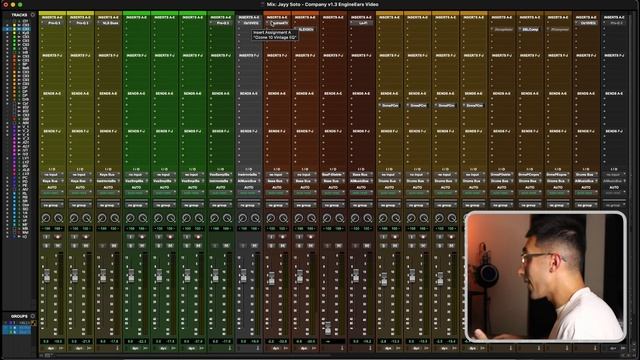Viewport: 640px width, 360px height.
Task: Record-enable the first gold channel strip
Action: tap(395, 237)
